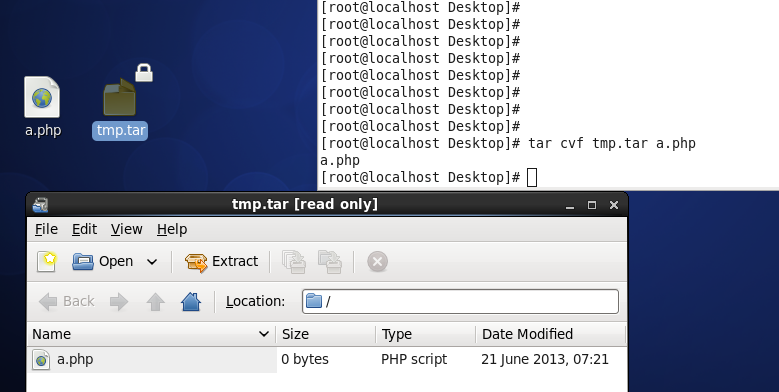Viewport: 779px width, 392px height.
Task: Click the add files to archive icon
Action: 294,261
